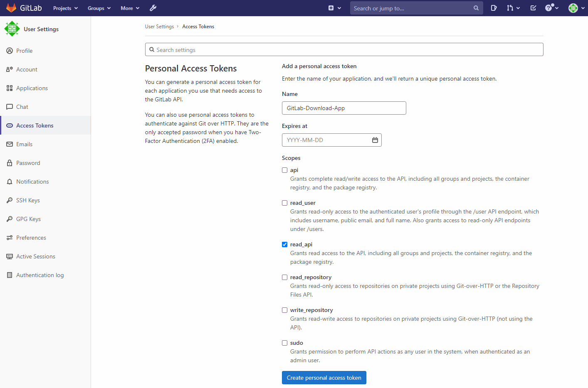
Task: Click the GPG Keys key icon
Action: (x=10, y=219)
